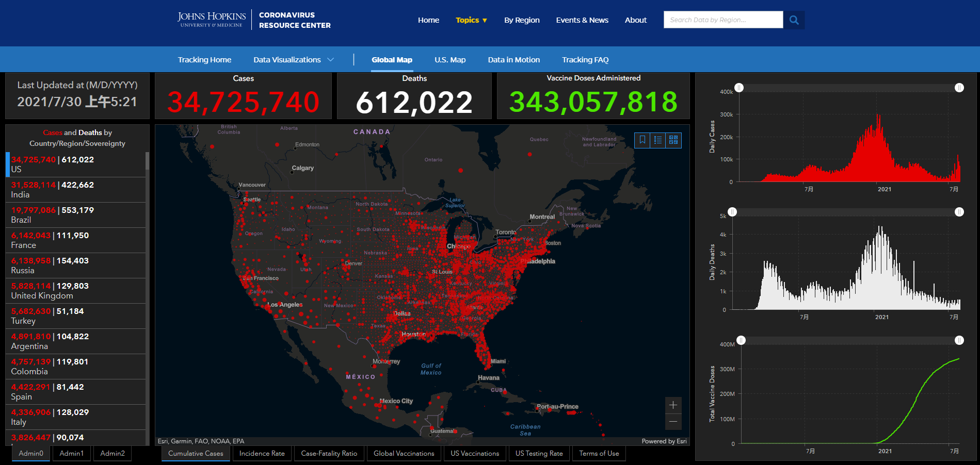Show the map legend icon

(658, 140)
